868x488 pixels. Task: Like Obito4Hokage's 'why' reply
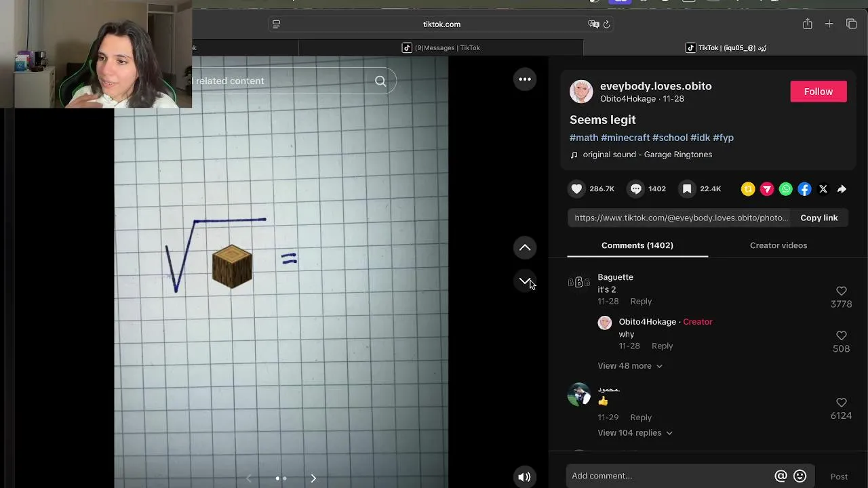(842, 336)
